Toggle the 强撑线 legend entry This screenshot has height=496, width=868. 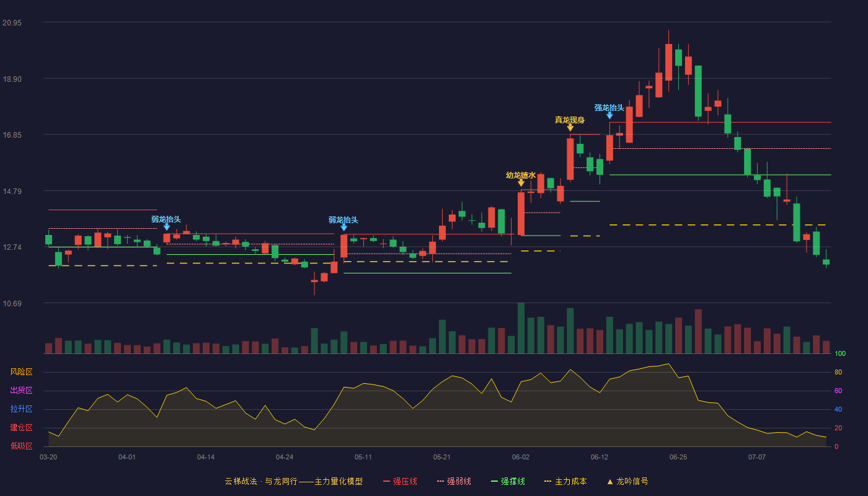click(508, 481)
